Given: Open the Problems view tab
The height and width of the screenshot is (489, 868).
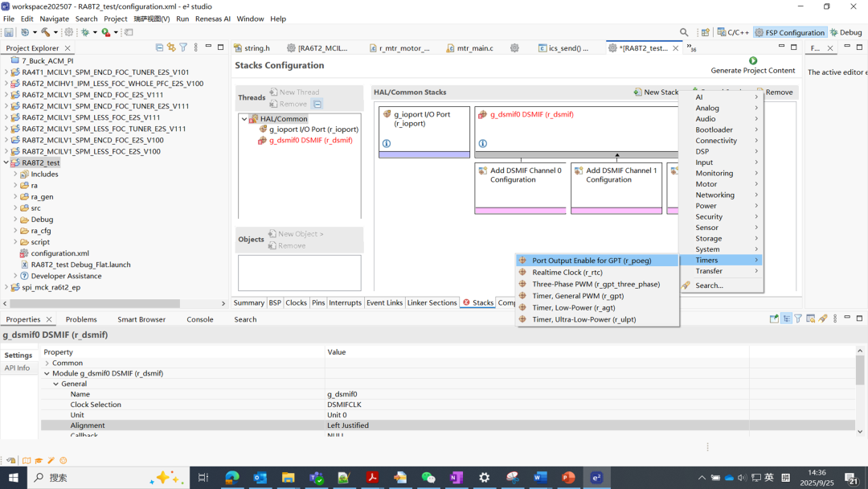Looking at the screenshot, I should (x=81, y=319).
